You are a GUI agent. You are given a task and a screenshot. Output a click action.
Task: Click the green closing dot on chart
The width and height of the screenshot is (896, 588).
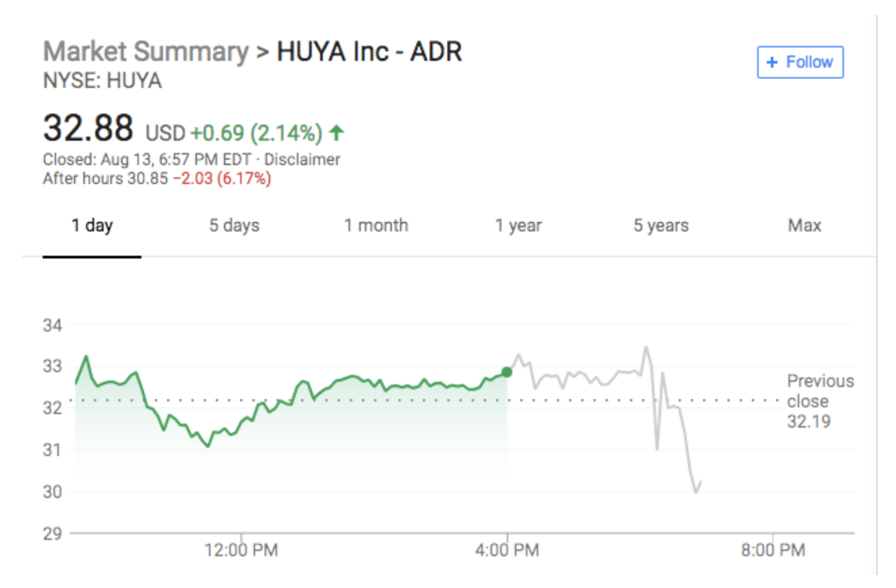[507, 372]
